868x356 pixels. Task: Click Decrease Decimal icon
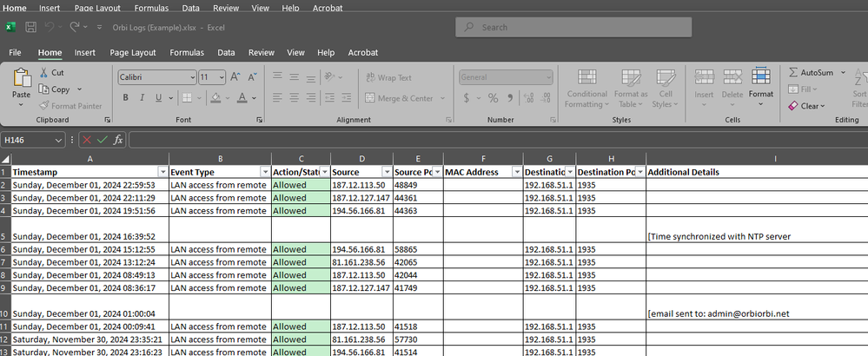coord(546,98)
